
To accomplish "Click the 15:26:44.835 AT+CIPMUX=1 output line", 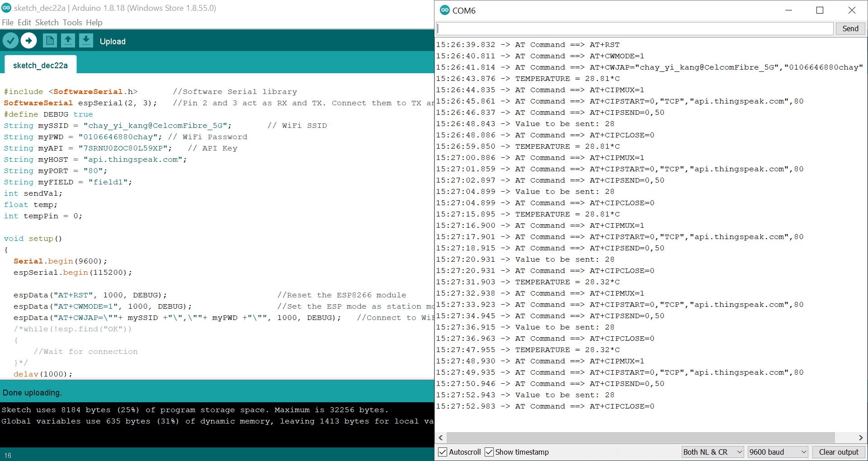I will [x=540, y=90].
